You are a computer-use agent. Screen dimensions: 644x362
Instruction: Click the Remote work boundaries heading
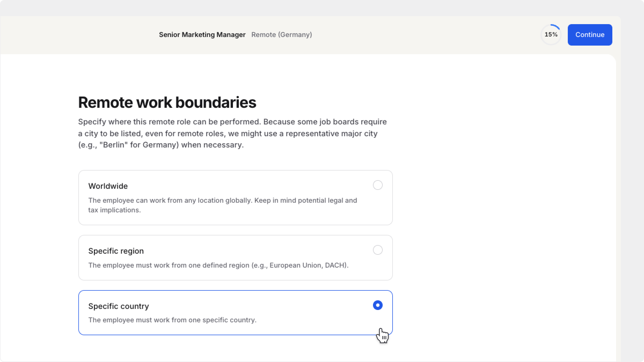[x=167, y=102]
